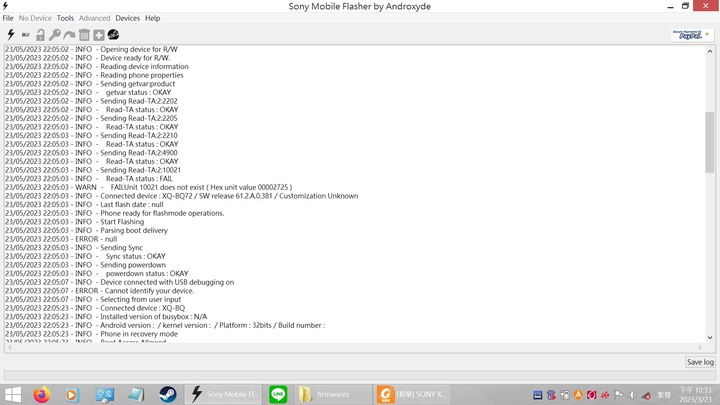
Task: Open the media player taskbar icon
Action: click(x=72, y=394)
